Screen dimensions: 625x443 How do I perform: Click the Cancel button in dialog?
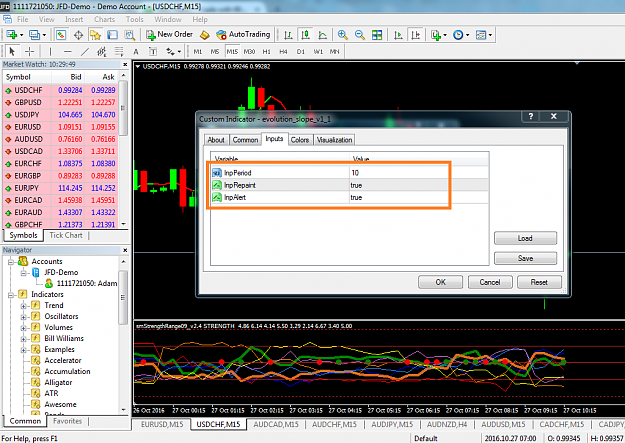tap(490, 282)
